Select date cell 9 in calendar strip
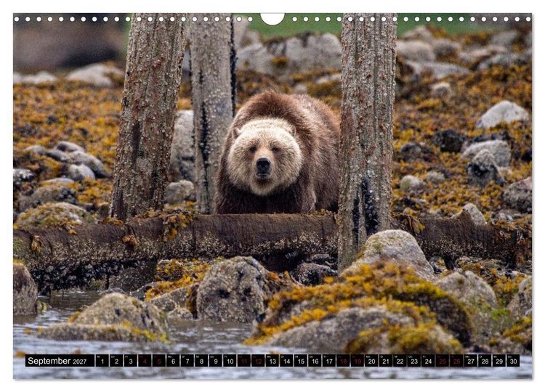 coord(216,361)
